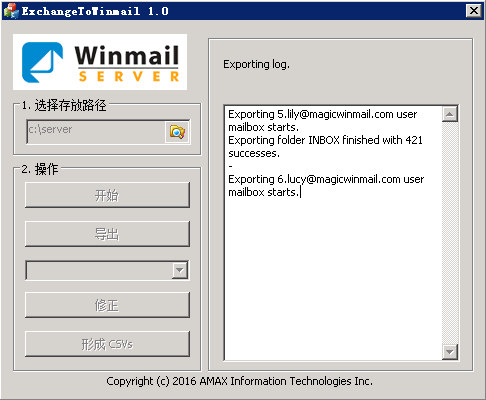486x400 pixels.
Task: Click the export log scrollbar track
Action: click(450, 233)
